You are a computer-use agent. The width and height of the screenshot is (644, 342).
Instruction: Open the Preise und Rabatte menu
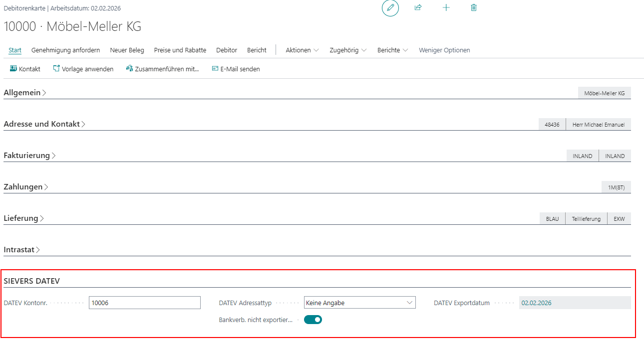click(x=180, y=50)
